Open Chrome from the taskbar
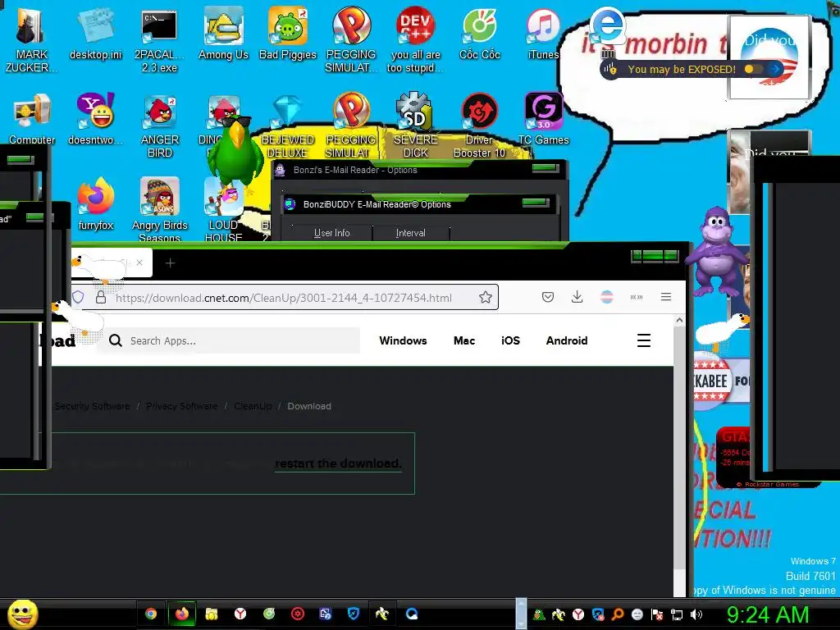The width and height of the screenshot is (840, 630). [151, 614]
